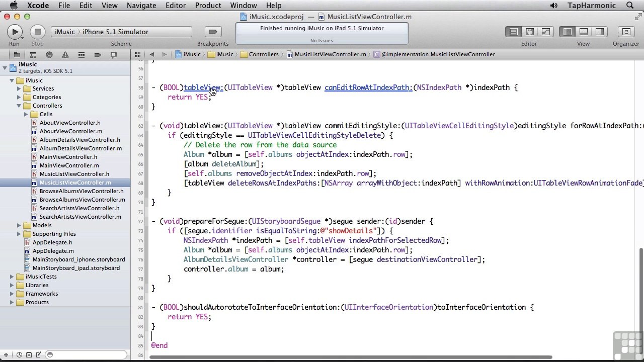Viewport: 644px width, 362px height.
Task: Toggle the Breakpoints button
Action: 213,32
